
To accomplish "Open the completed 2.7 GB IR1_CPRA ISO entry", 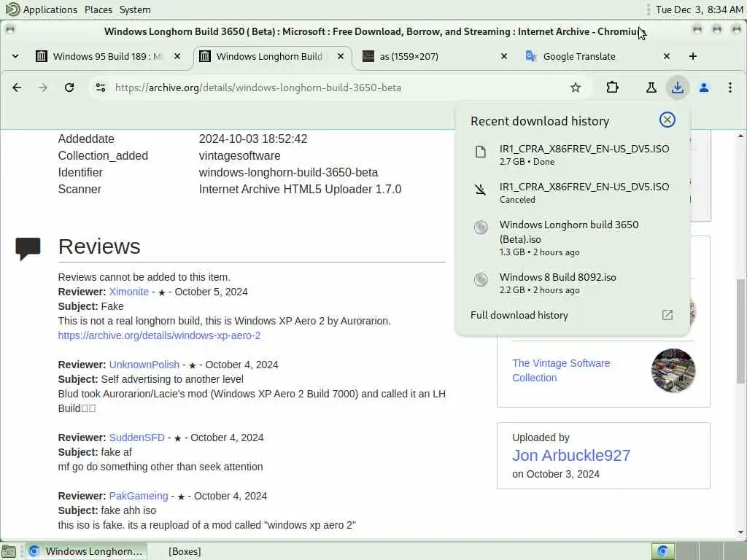I will pos(573,155).
